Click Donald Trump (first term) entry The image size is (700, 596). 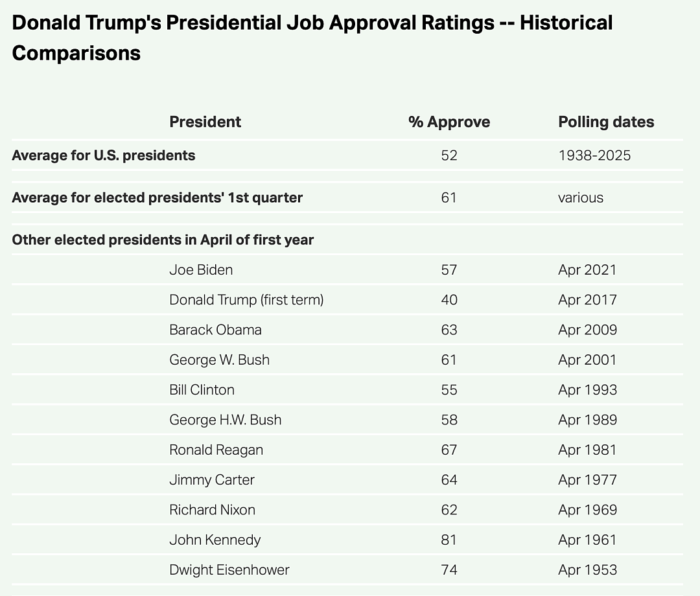pyautogui.click(x=246, y=300)
